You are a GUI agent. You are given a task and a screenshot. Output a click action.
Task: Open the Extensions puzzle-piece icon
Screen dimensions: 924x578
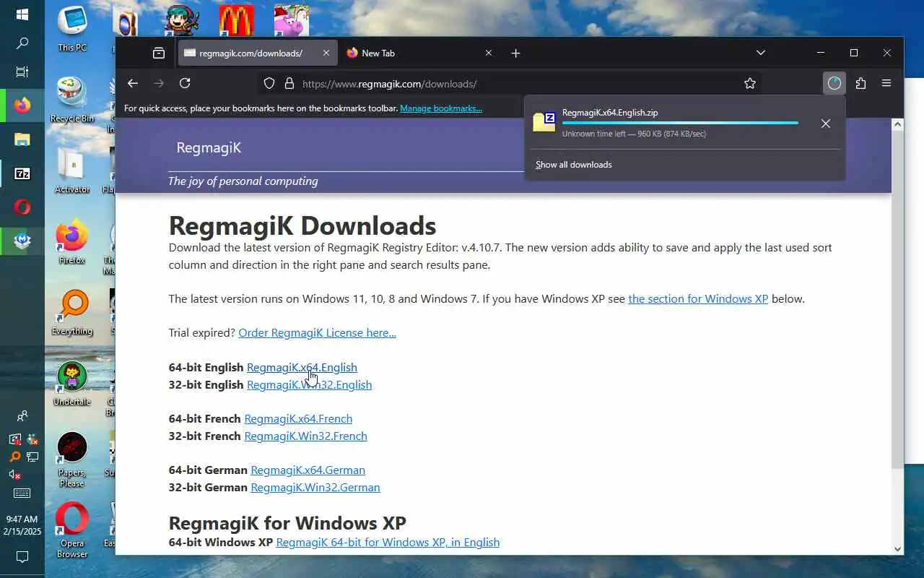860,83
